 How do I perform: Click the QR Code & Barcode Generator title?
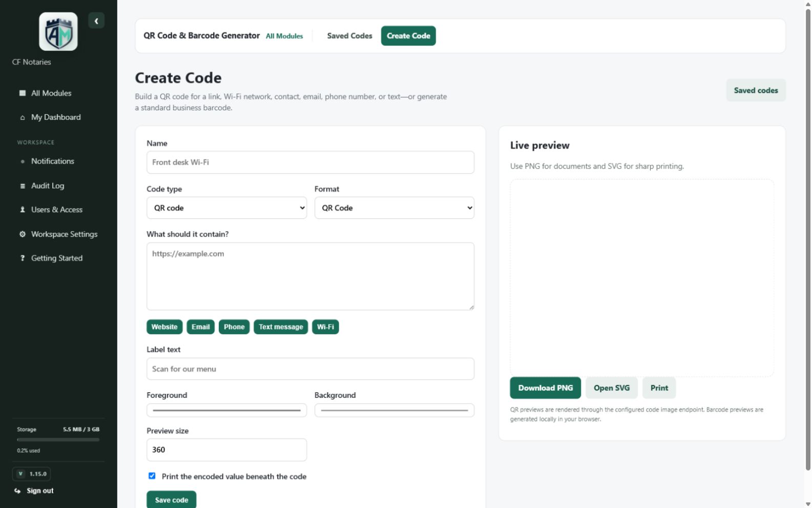tap(201, 36)
